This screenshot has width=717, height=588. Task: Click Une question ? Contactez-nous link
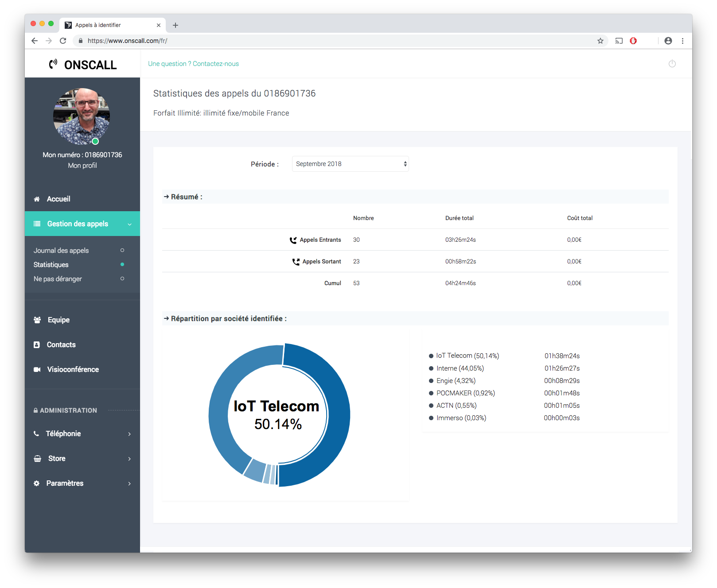pos(193,64)
